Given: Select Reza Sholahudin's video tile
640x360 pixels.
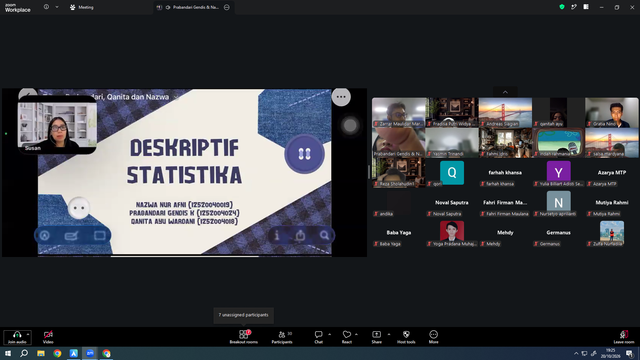Looking at the screenshot, I should tap(399, 173).
